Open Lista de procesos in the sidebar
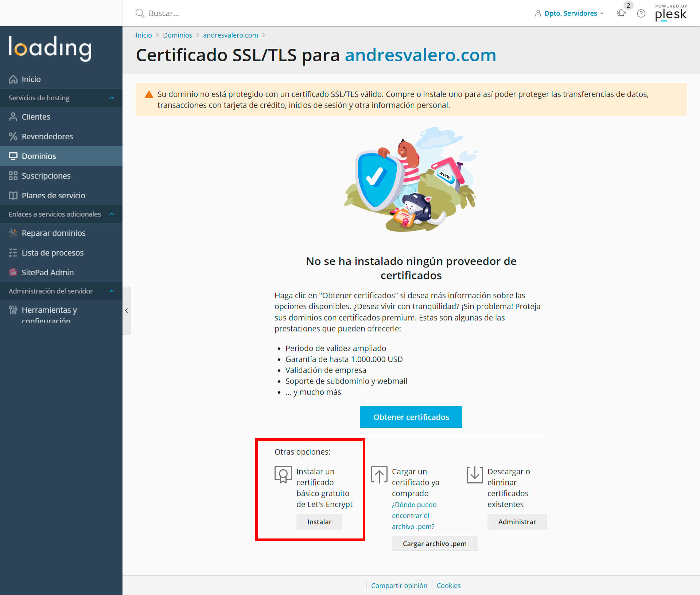 [x=61, y=253]
